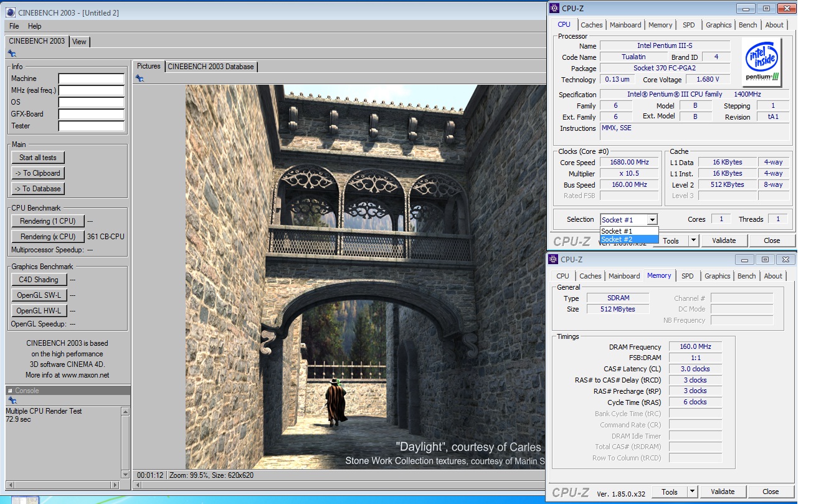
Task: Open Mainboard tab in upper CPU-Z window
Action: [625, 25]
